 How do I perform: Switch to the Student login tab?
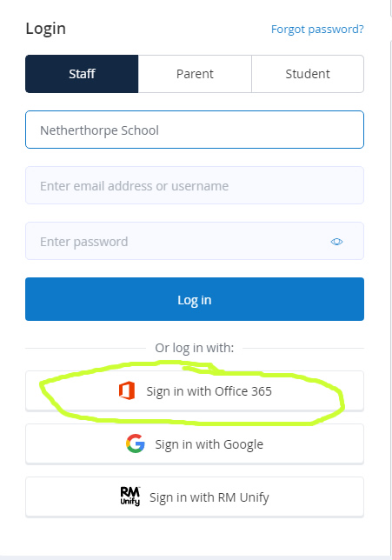coord(308,74)
